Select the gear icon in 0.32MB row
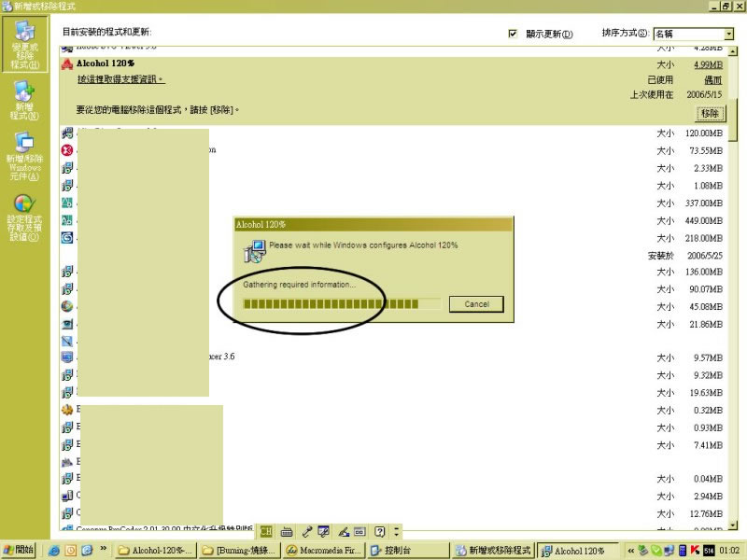 [67, 410]
